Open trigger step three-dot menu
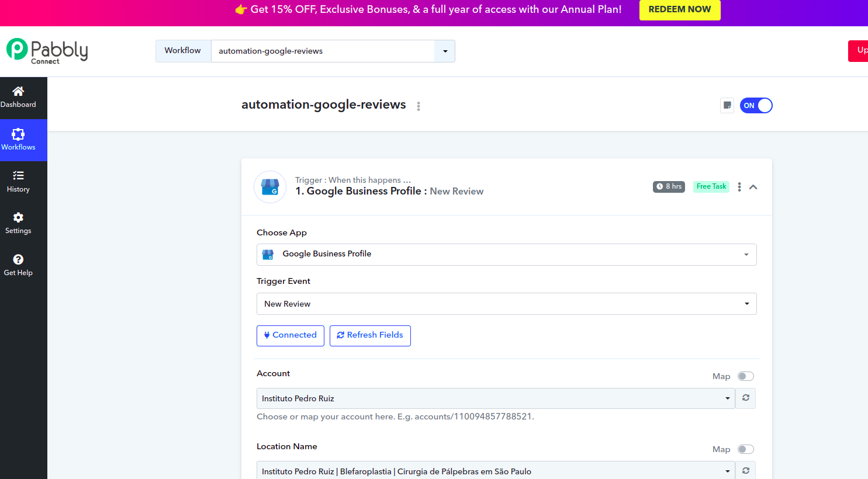 (739, 187)
